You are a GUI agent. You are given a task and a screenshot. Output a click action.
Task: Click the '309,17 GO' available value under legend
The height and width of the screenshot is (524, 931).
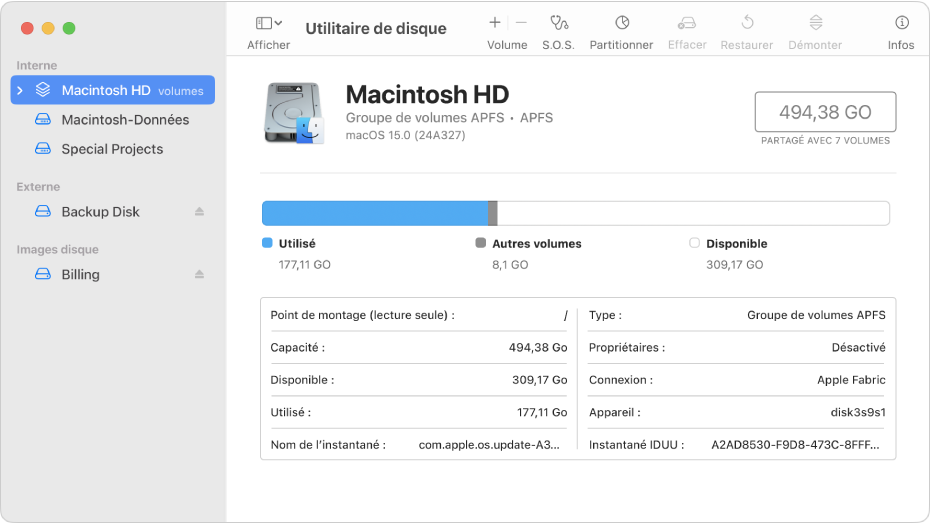[734, 265]
